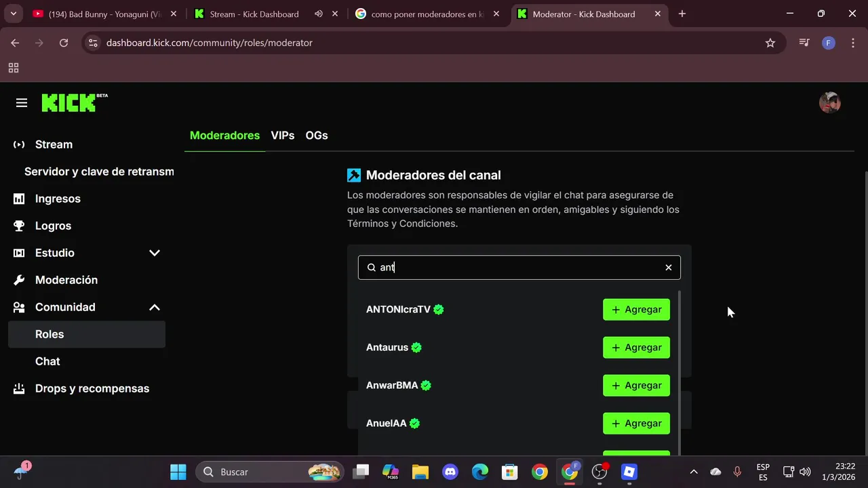Collapse the Comunidad section chevron
This screenshot has height=488, width=868.
pyautogui.click(x=155, y=307)
